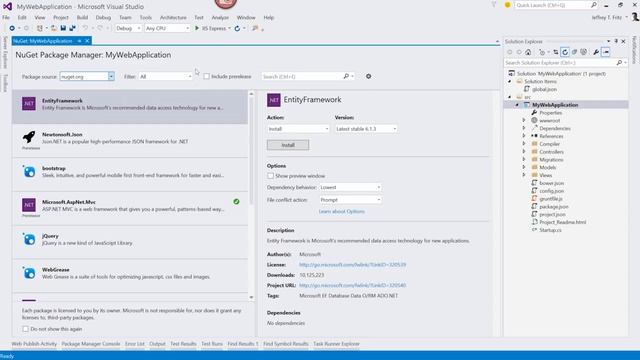Image resolution: width=640 pixels, height=360 pixels.
Task: Close the NuGet MyWebApplication tab
Action: pos(87,41)
